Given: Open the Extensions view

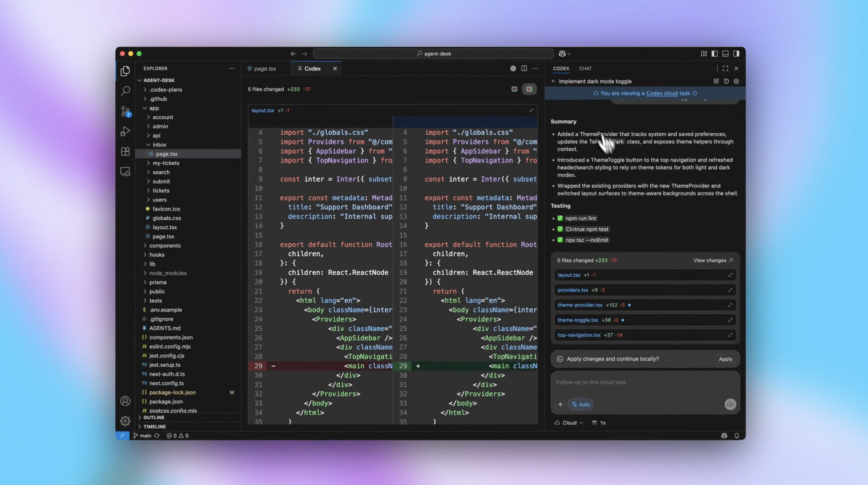Looking at the screenshot, I should pyautogui.click(x=126, y=151).
